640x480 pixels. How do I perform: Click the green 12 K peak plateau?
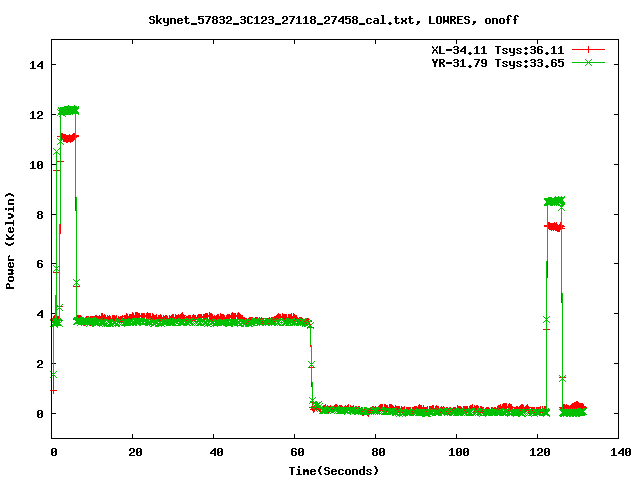(68, 110)
